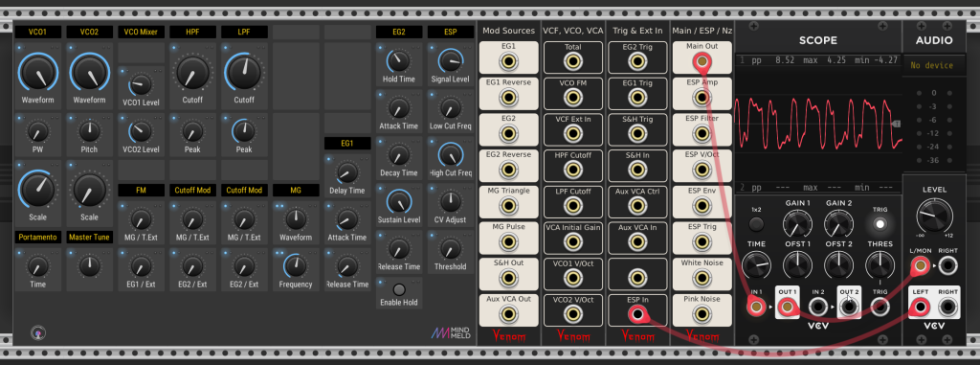Click the purple icon at panel bottom-left
Image resolution: width=980 pixels, height=365 pixels.
pyautogui.click(x=38, y=333)
